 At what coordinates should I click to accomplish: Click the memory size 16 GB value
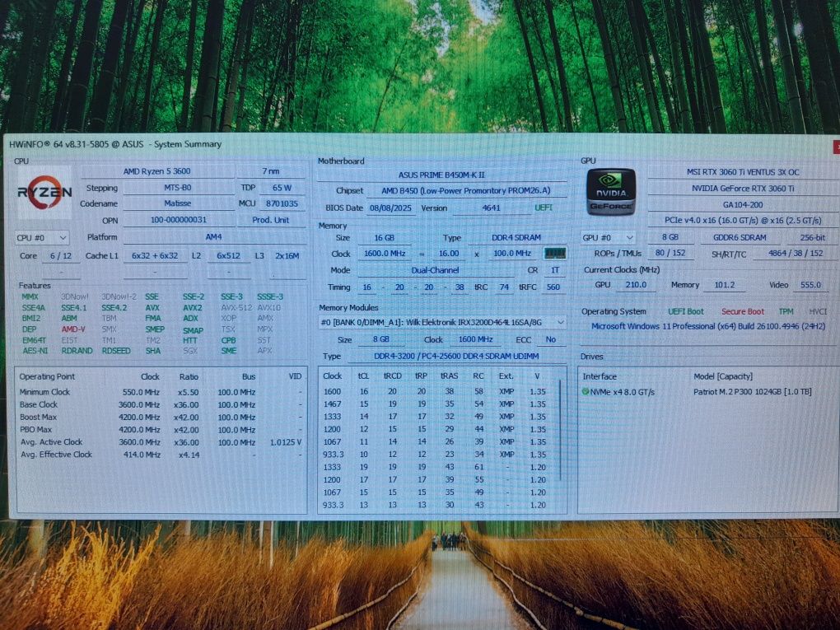pyautogui.click(x=384, y=238)
